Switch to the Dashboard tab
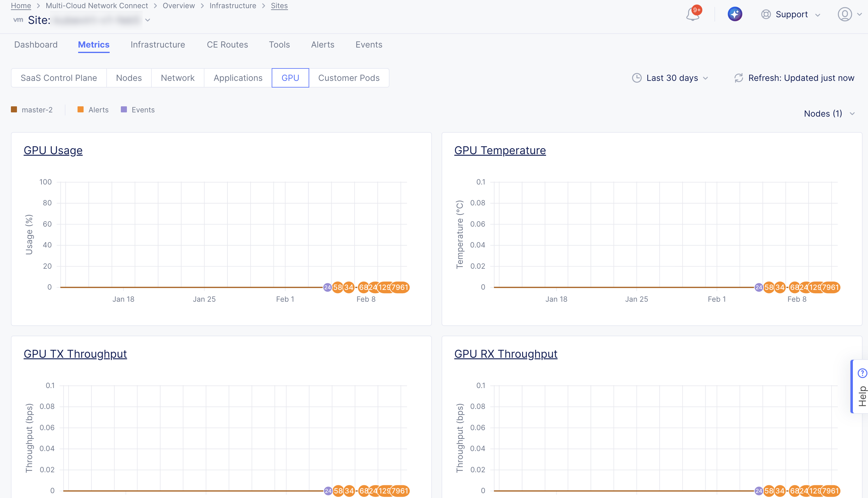The width and height of the screenshot is (868, 498). point(35,45)
